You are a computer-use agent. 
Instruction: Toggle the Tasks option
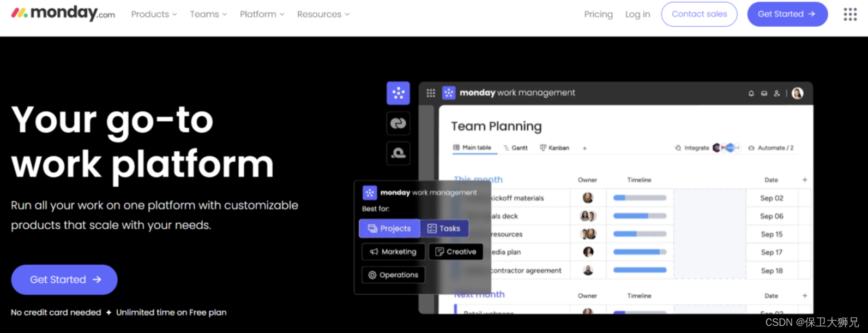(444, 228)
